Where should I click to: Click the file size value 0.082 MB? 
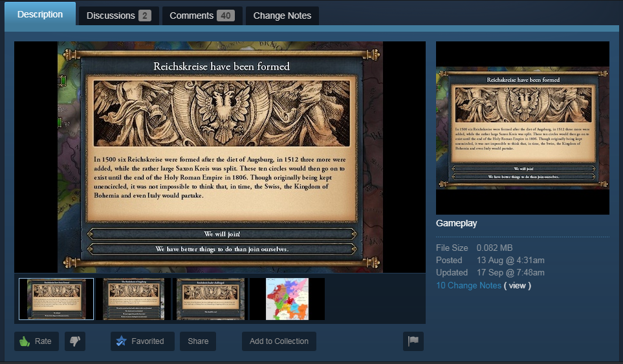pyautogui.click(x=495, y=248)
